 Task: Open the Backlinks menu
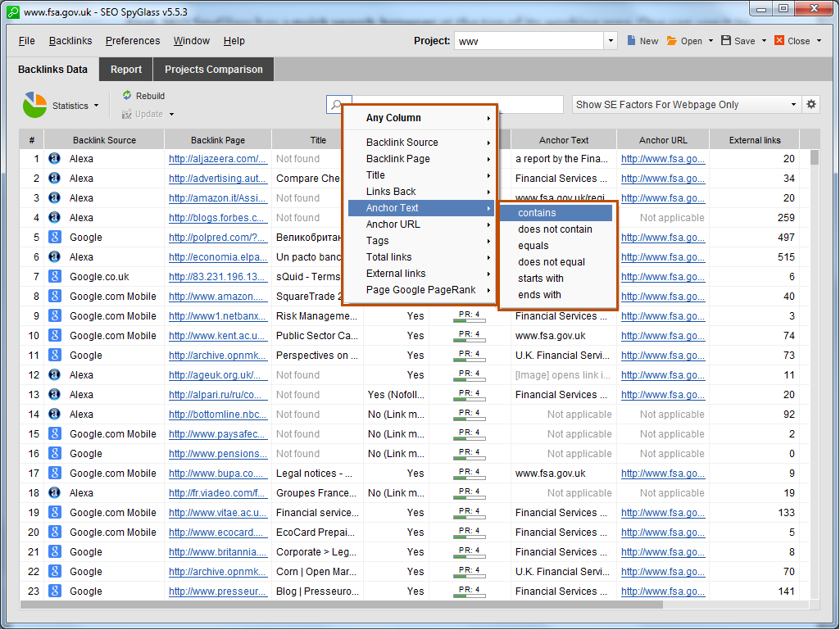[x=70, y=41]
